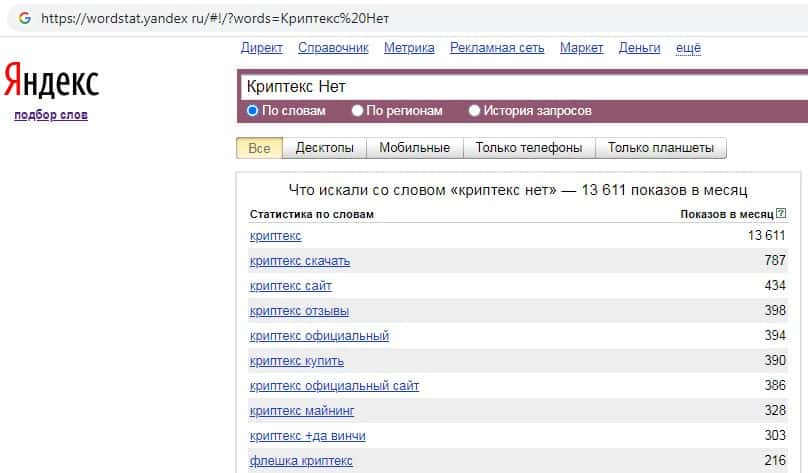Viewport: 808px width, 473px height.
Task: Click the Криптекс Нет search field
Action: click(524, 87)
